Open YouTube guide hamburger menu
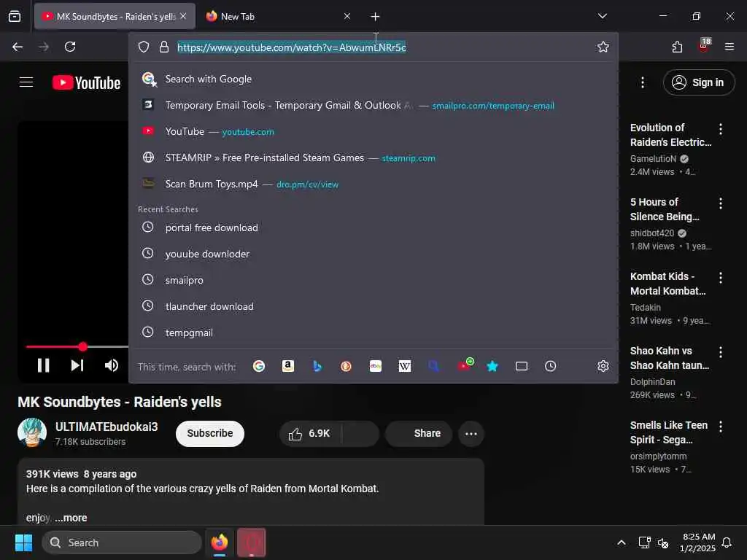747x560 pixels. [26, 82]
